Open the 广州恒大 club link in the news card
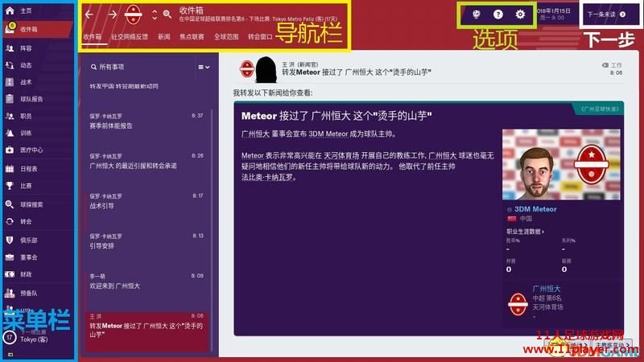The image size is (644, 362). click(547, 289)
